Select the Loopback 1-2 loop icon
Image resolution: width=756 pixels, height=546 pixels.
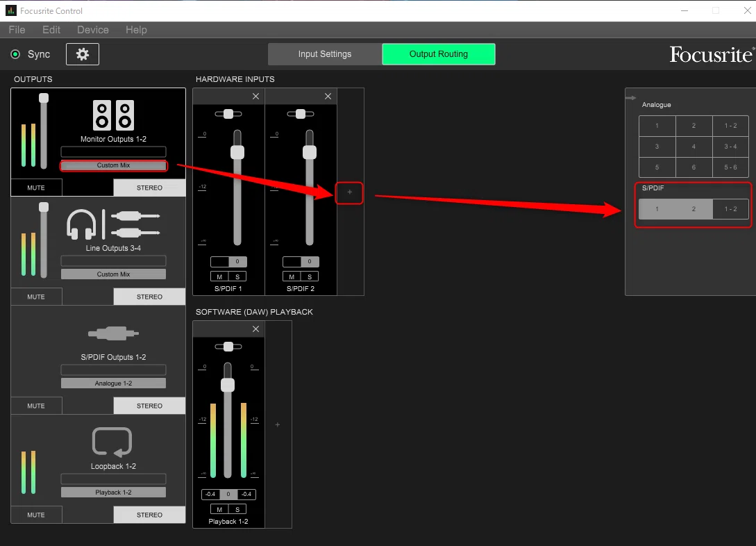112,442
